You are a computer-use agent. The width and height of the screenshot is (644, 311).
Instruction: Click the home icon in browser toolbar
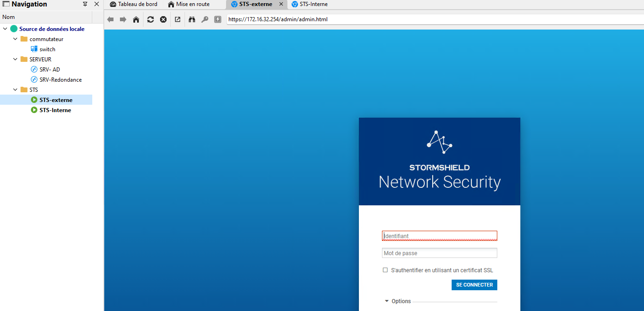pos(136,19)
